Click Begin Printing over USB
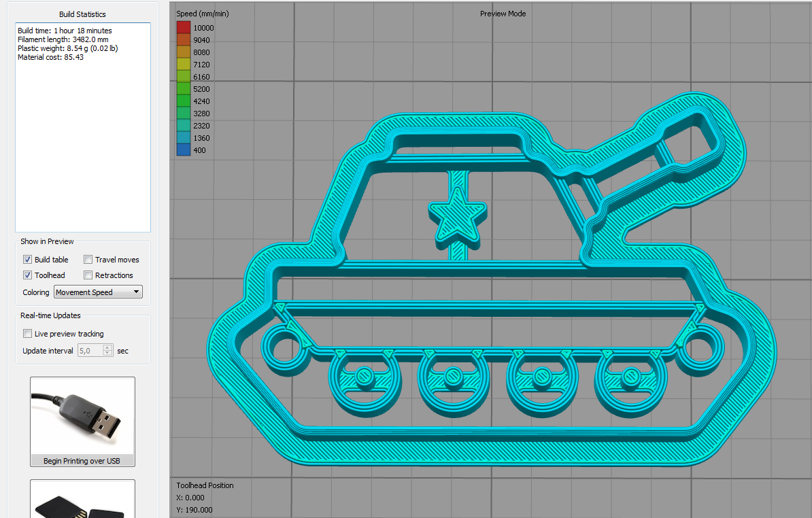Screen dimensions: 812x518 [x=82, y=461]
